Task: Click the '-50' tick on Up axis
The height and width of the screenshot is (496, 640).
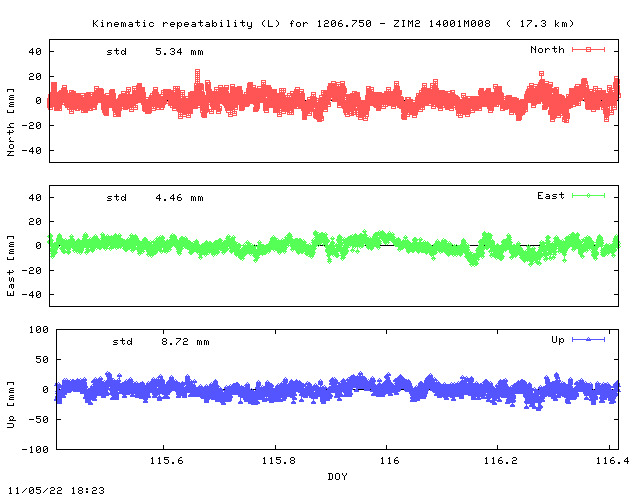Action: [38, 419]
